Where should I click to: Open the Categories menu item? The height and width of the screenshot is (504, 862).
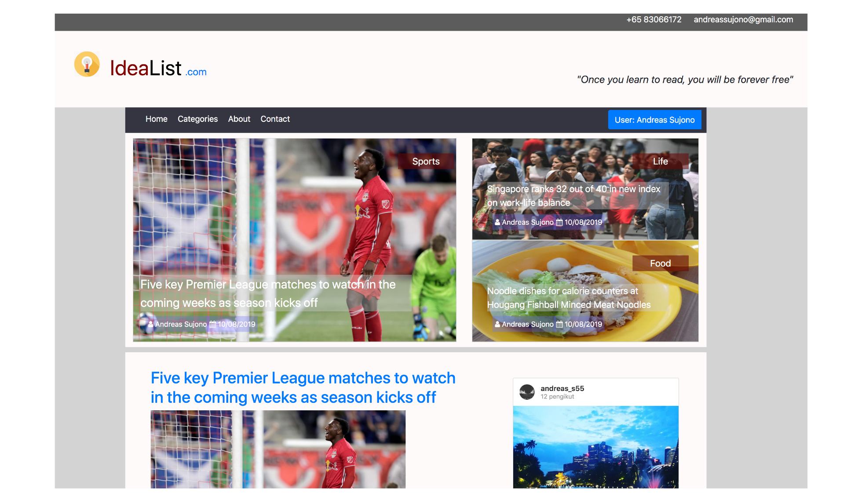click(x=197, y=119)
